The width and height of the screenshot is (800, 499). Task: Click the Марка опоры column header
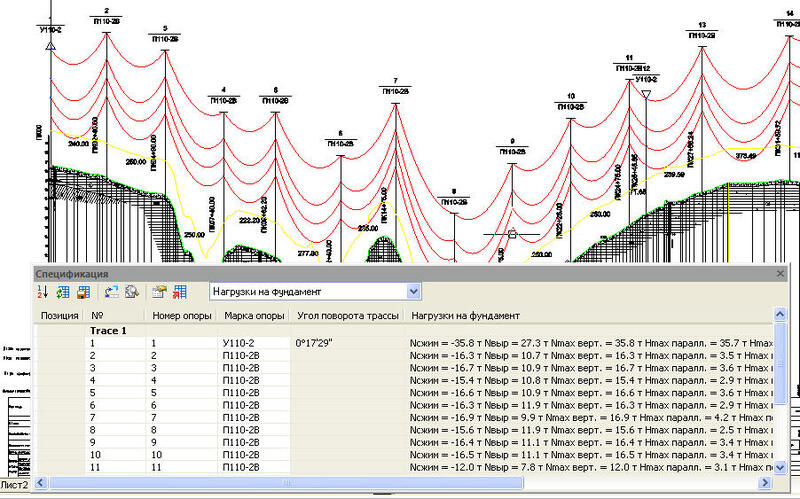(x=254, y=315)
